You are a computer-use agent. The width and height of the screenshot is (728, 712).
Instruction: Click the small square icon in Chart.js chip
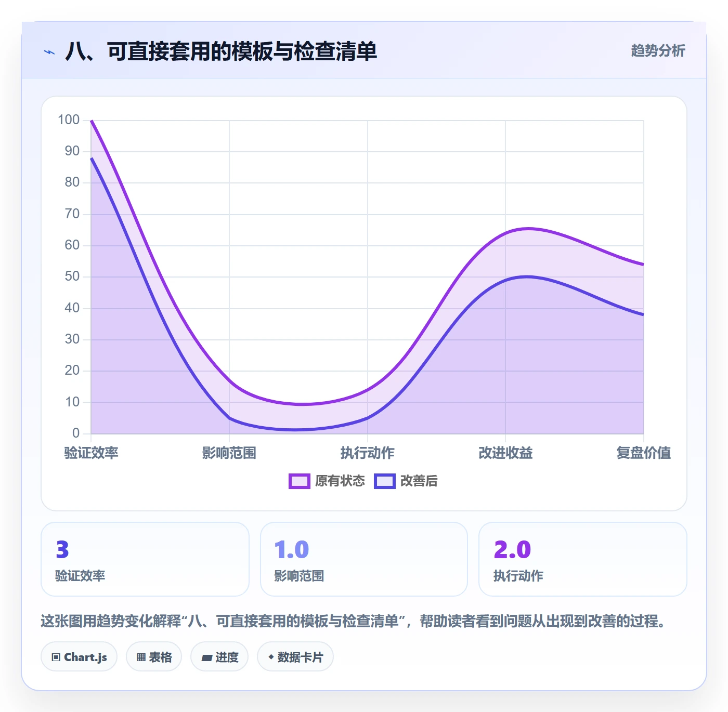tap(56, 657)
